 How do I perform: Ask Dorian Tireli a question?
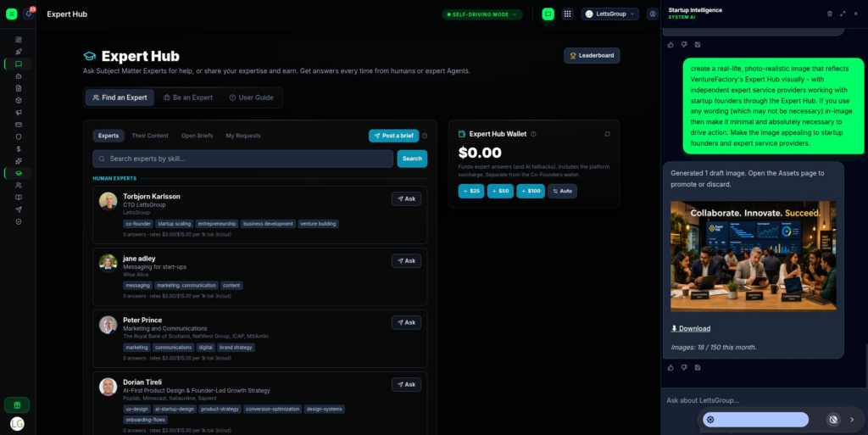pos(406,385)
